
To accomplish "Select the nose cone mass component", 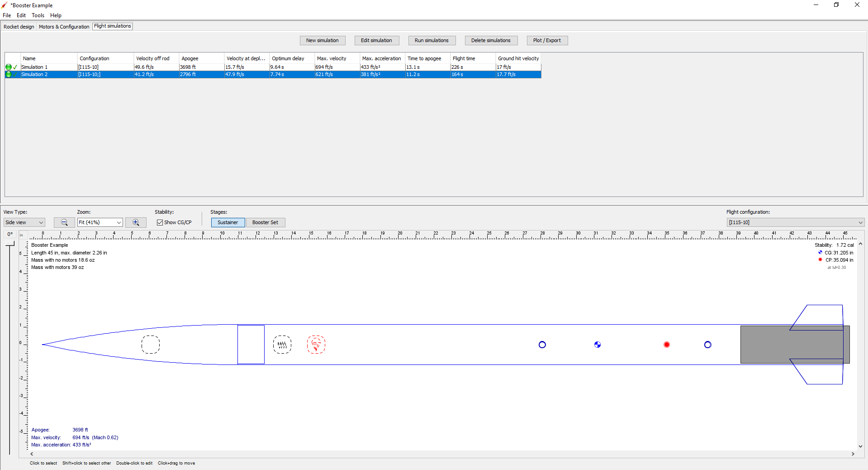I will click(151, 345).
